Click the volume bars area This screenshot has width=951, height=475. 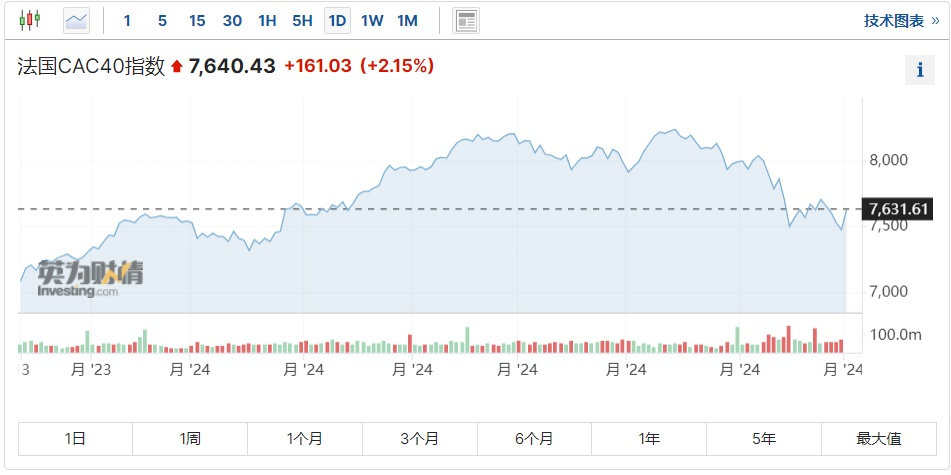(430, 344)
